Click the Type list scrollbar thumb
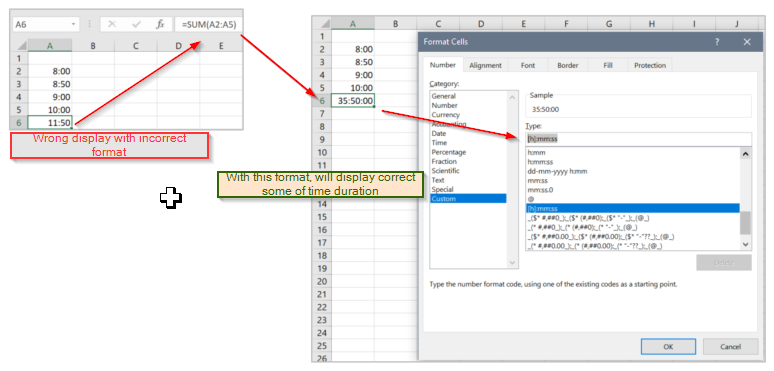The image size is (774, 371). tap(745, 223)
